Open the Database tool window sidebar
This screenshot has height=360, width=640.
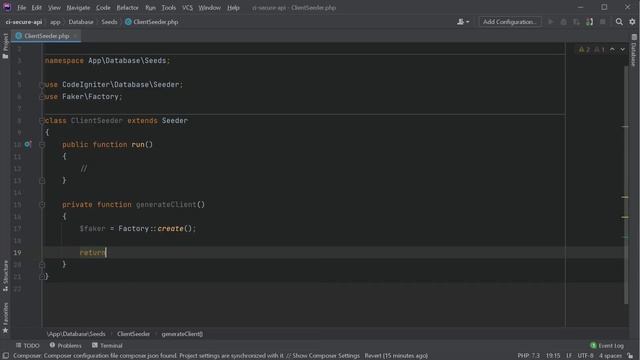634,50
